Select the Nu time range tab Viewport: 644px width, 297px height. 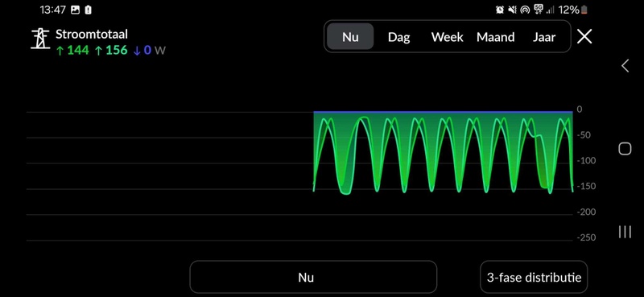[350, 36]
